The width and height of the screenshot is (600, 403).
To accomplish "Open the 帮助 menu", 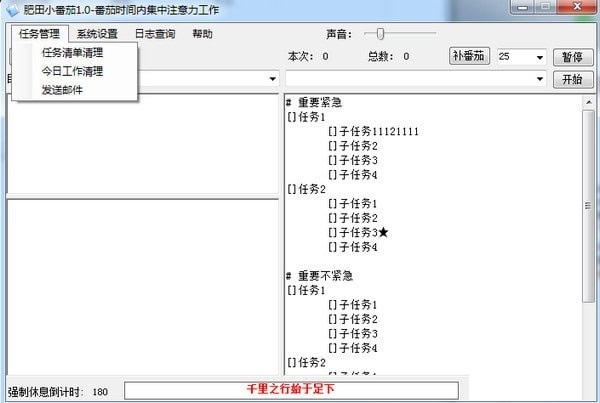I will [x=202, y=34].
